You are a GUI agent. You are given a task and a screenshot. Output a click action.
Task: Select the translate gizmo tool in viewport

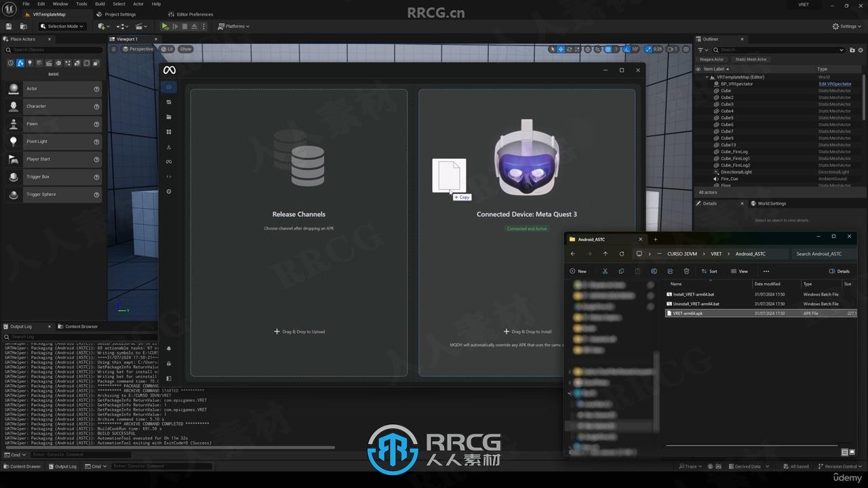point(561,49)
